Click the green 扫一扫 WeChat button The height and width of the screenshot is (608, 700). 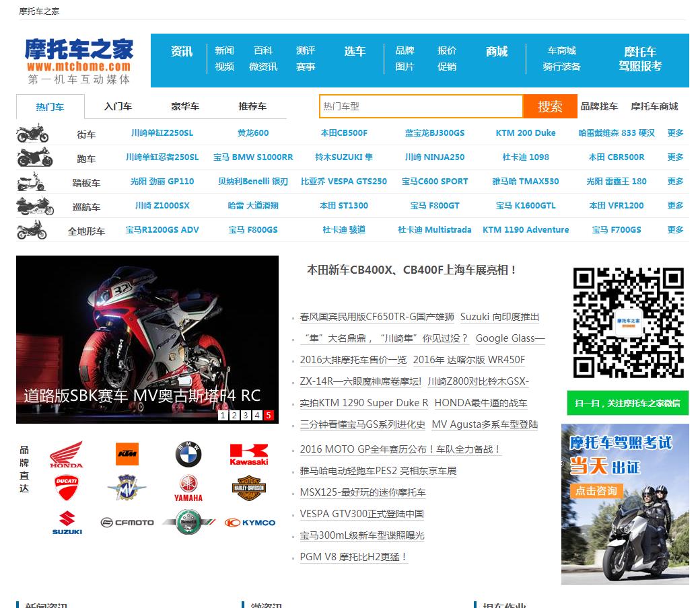(x=628, y=403)
